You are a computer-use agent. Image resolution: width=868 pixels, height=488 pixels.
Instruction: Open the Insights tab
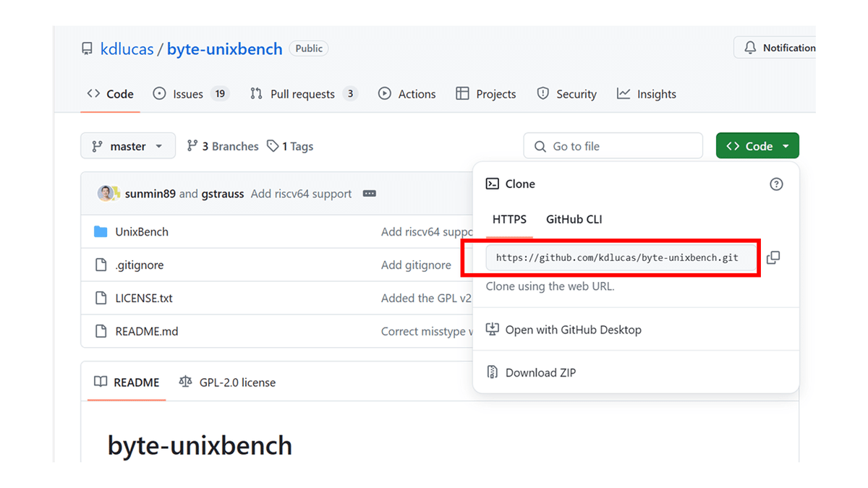(647, 94)
